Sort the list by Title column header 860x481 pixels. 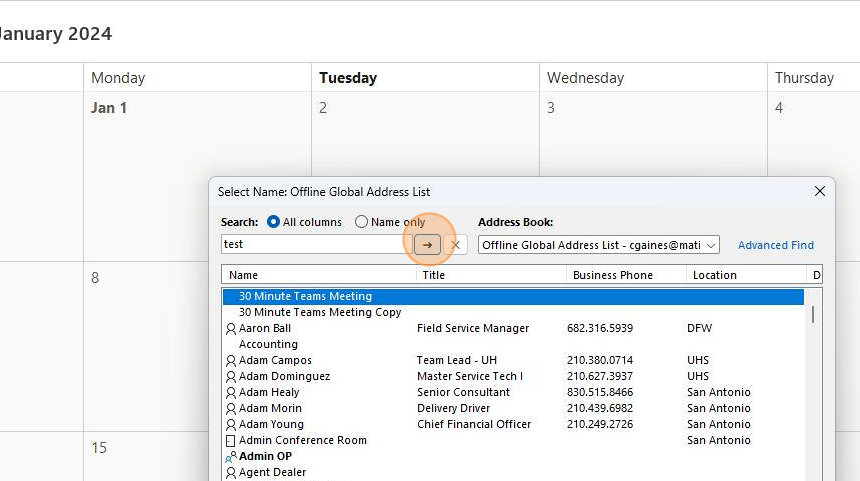(x=434, y=275)
